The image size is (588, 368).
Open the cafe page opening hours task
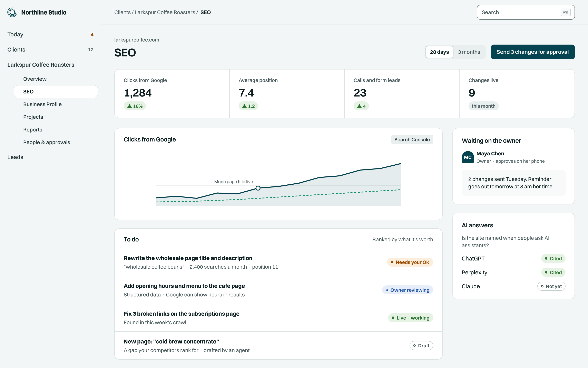(x=278, y=290)
